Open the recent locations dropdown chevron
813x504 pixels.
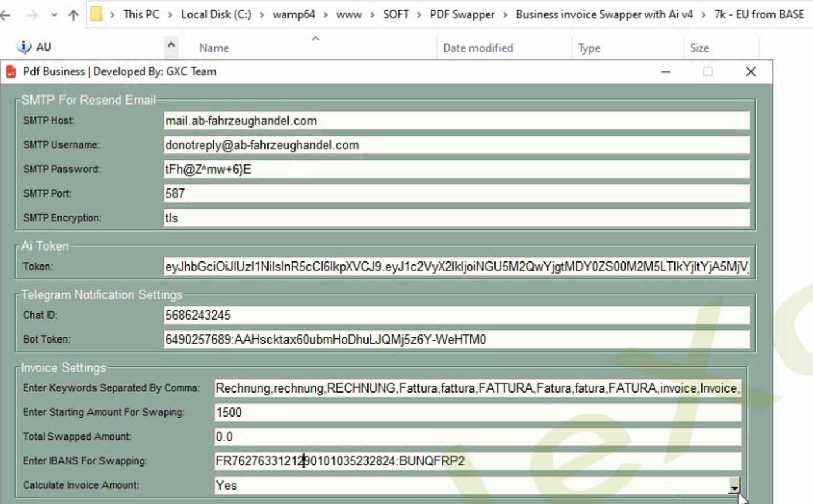pos(53,15)
